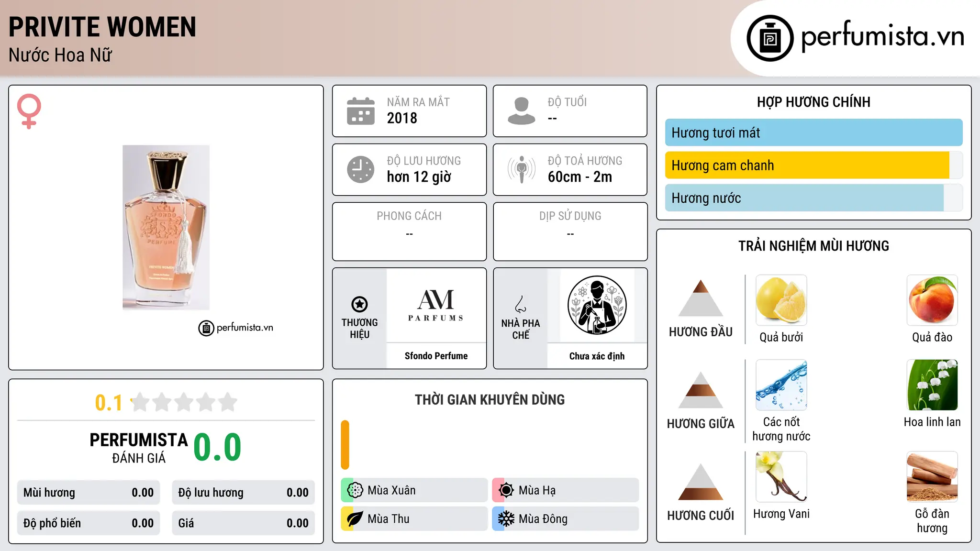Click the yellow Hương cam chanh accord bar
This screenshot has width=980, height=551.
[807, 165]
